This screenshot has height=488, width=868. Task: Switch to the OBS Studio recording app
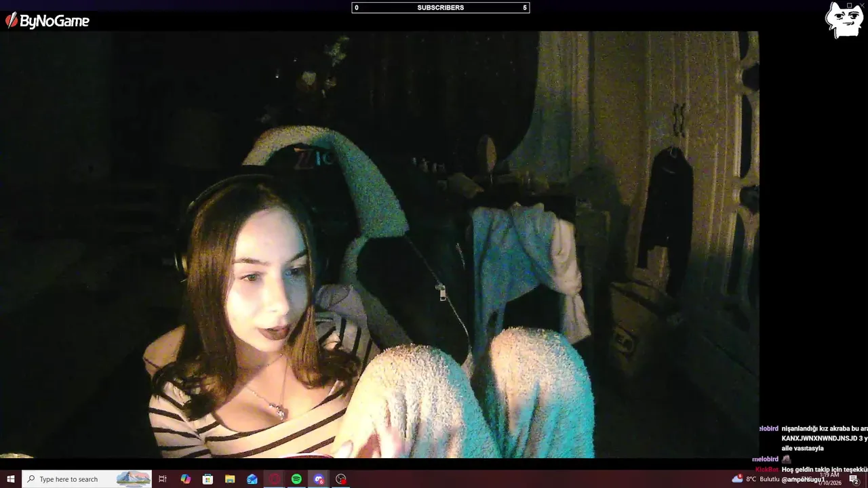[x=341, y=479]
